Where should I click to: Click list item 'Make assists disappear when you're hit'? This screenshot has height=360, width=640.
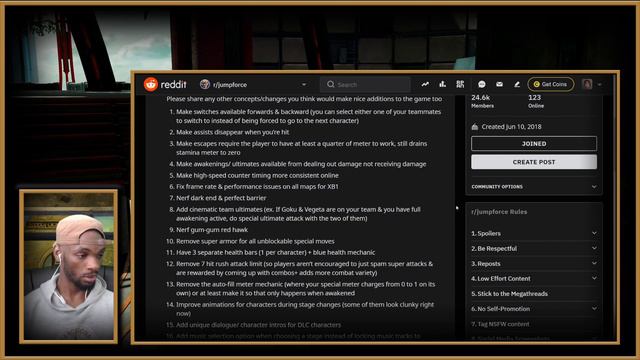pos(233,132)
